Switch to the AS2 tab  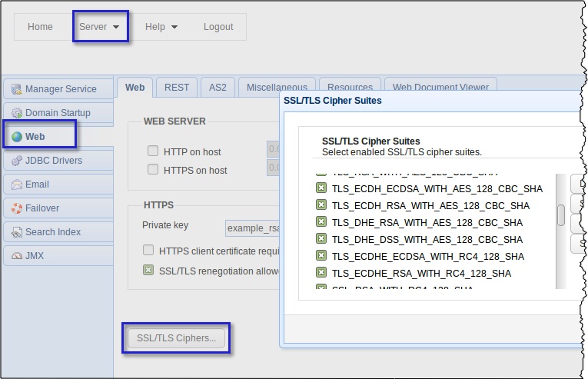[218, 88]
